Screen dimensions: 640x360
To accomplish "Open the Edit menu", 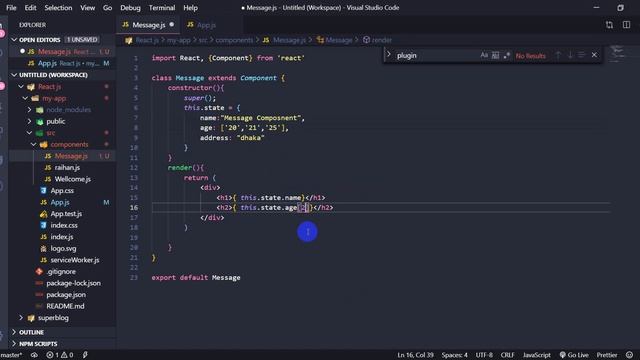I will [x=31, y=8].
